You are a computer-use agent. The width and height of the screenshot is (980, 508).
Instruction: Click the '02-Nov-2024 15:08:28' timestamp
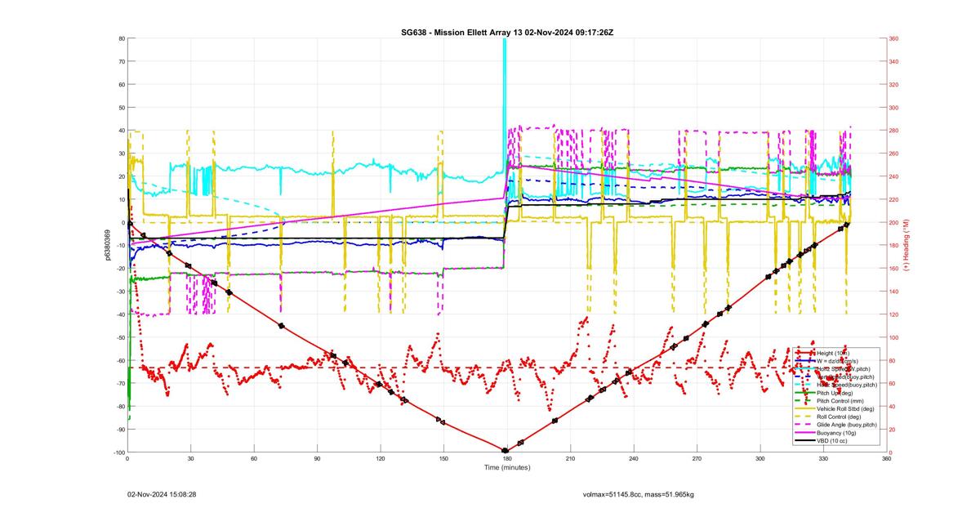pyautogui.click(x=162, y=494)
